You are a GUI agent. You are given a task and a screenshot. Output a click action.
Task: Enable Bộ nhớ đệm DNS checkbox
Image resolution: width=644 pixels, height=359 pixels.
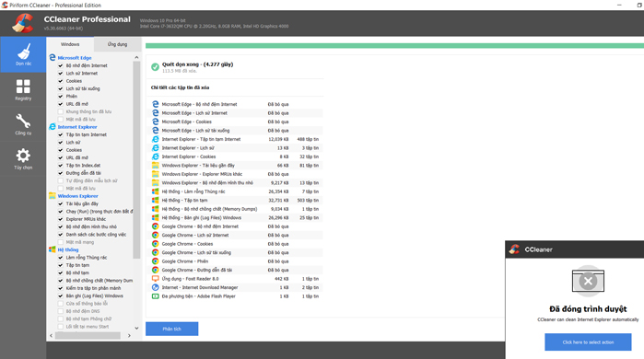click(61, 311)
